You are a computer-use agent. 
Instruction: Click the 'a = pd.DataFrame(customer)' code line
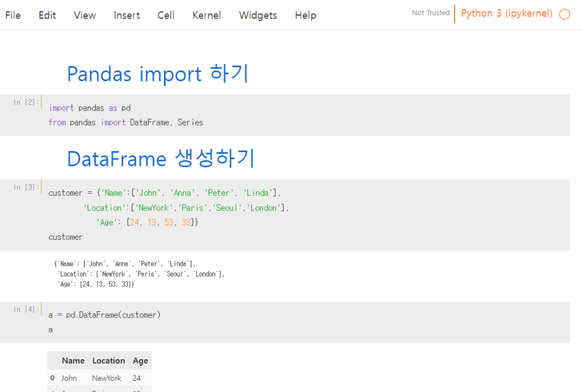click(104, 315)
